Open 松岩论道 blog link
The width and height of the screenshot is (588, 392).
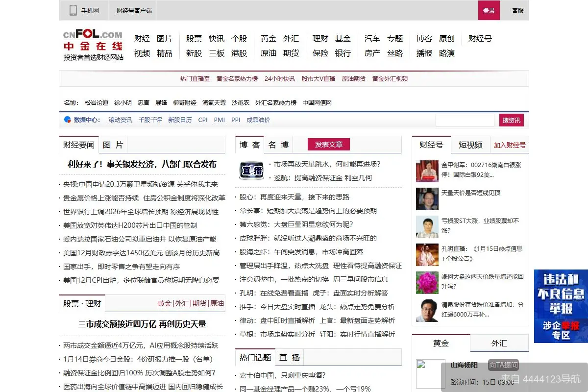click(97, 103)
